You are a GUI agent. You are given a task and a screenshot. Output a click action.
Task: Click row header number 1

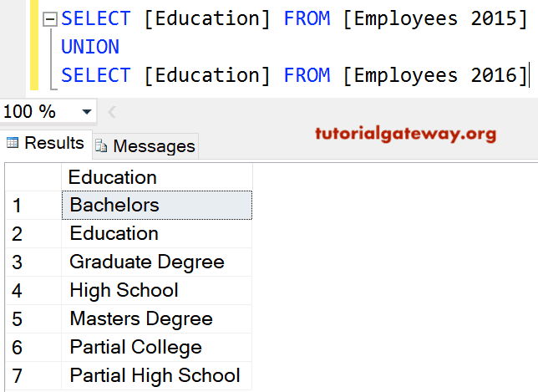[x=33, y=206]
